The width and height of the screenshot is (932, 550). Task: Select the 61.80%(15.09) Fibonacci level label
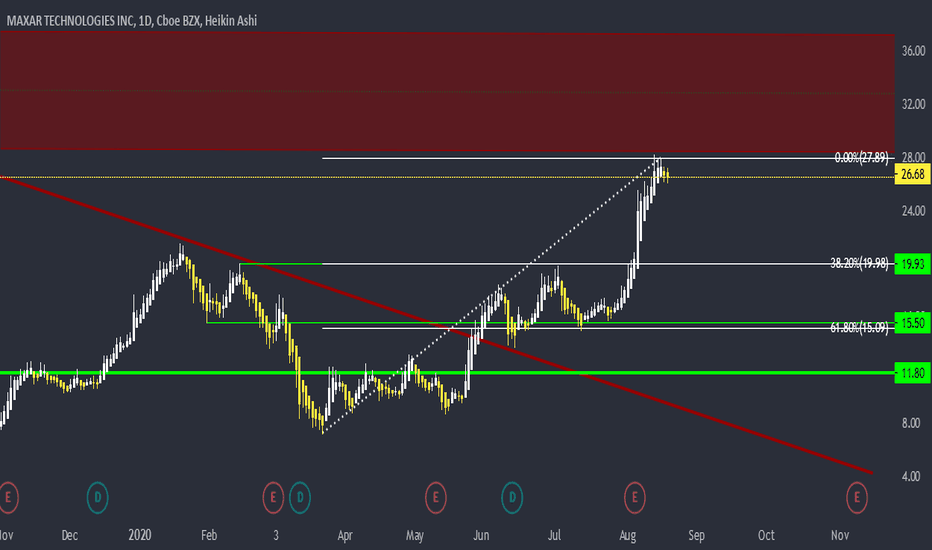pyautogui.click(x=859, y=328)
